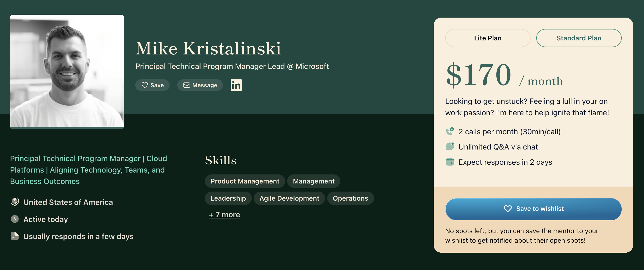Click the 'United States of America' text
The image size is (644, 270).
[x=68, y=202]
